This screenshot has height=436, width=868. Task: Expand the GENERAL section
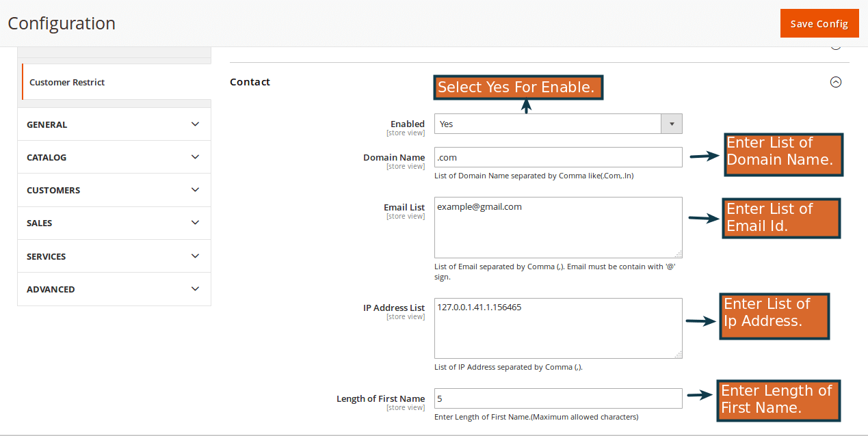coord(114,124)
